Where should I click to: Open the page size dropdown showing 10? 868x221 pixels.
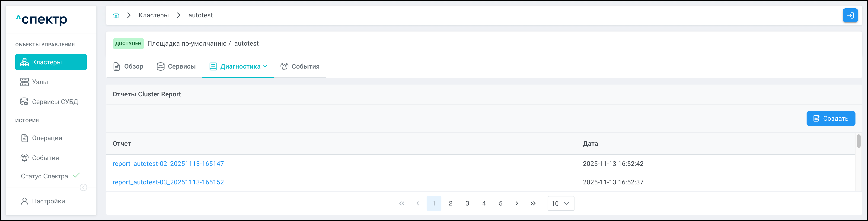click(560, 203)
